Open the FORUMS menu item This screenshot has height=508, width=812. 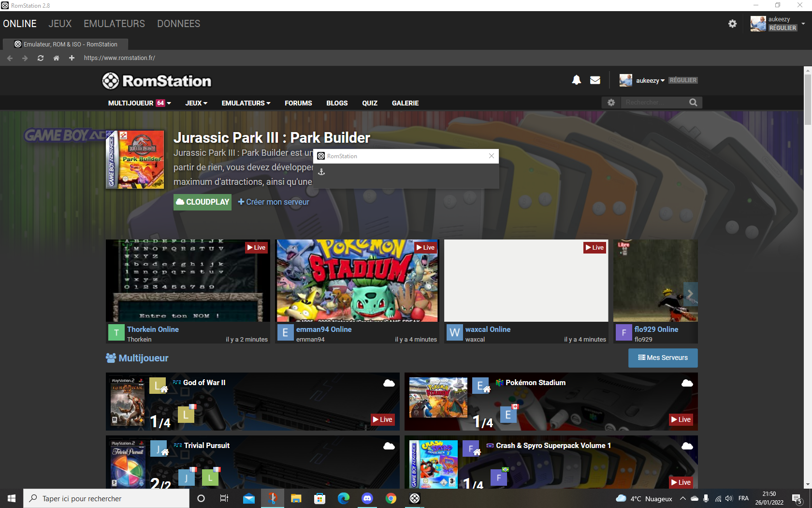coord(298,103)
